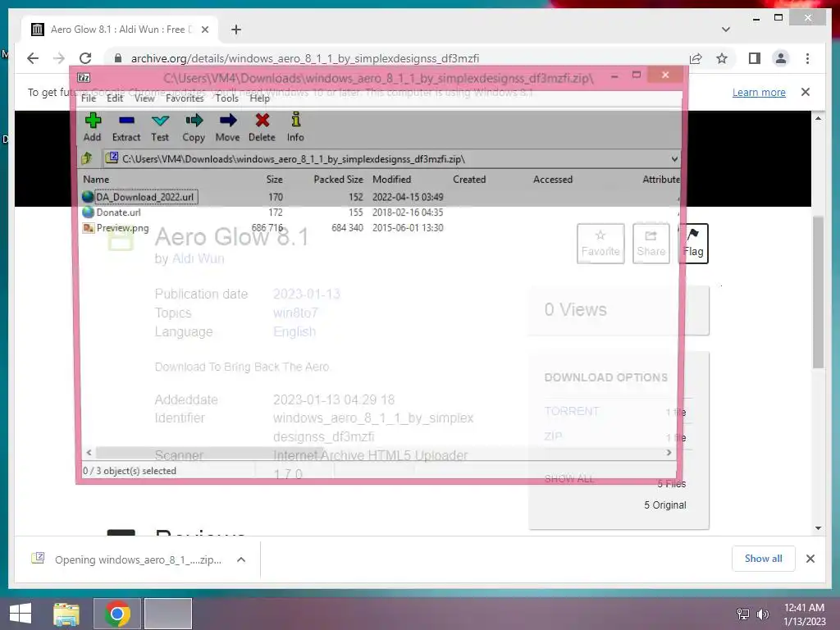The image size is (840, 630).
Task: Sort by Accessed column header
Action: (553, 180)
